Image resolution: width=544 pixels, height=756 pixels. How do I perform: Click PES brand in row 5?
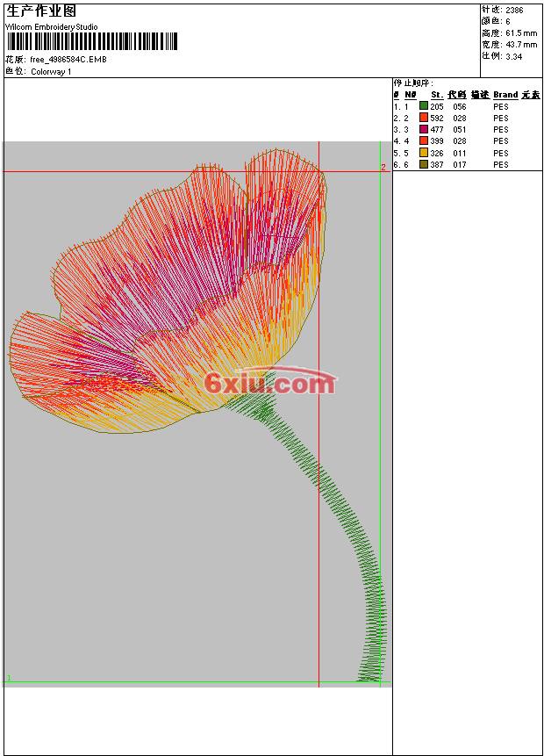[x=501, y=154]
